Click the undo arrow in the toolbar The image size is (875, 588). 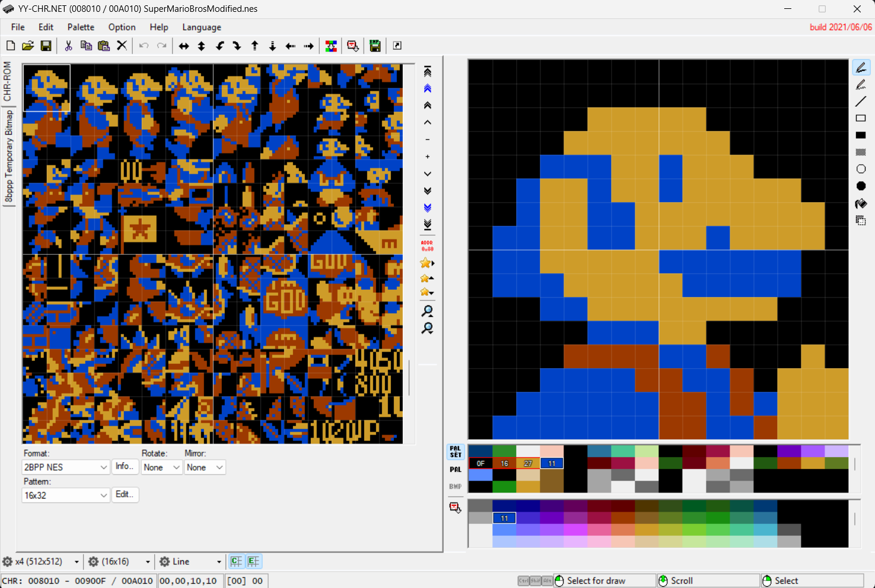click(144, 46)
